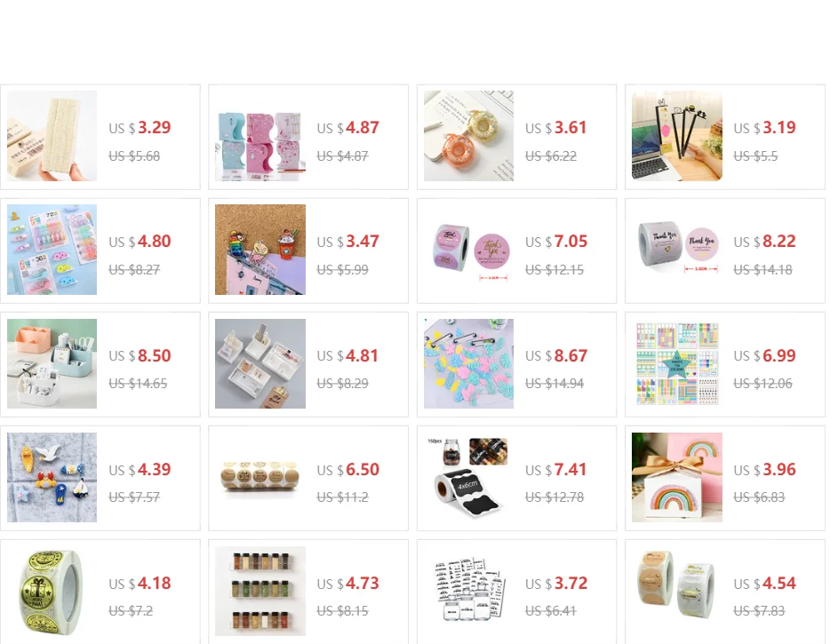The width and height of the screenshot is (838, 644).
Task: Select the spice rack shelf product image
Action: point(260,591)
